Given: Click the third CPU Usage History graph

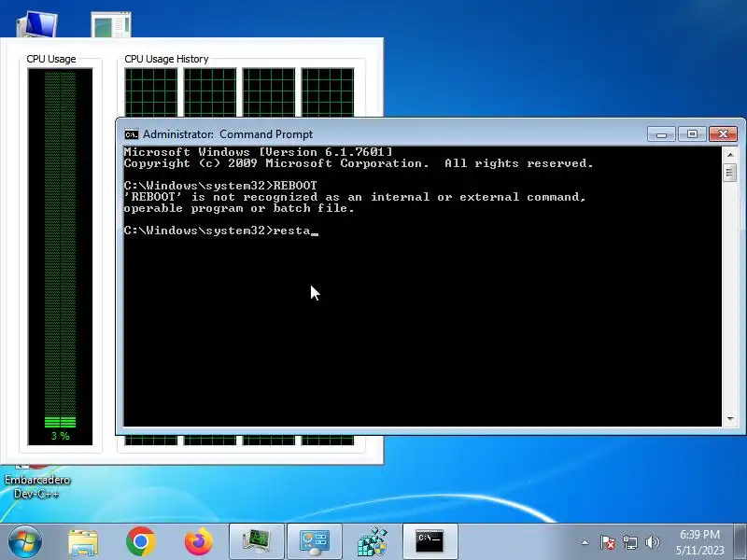Looking at the screenshot, I should point(269,92).
